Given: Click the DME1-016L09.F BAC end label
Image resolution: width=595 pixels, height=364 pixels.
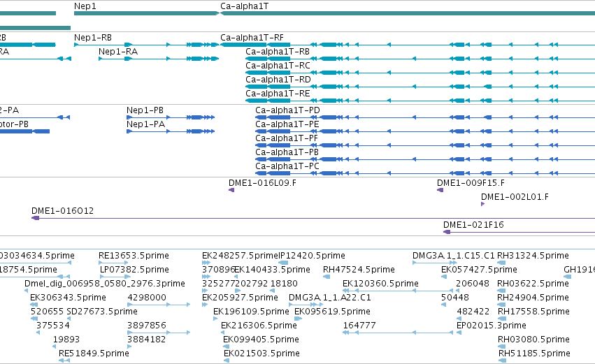Looking at the screenshot, I should point(262,183).
